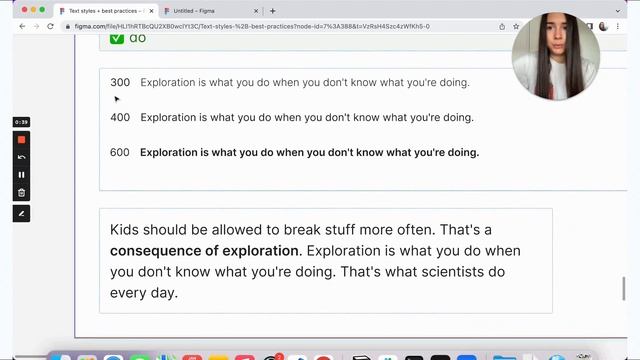Go back to previous browser page
640x360 pixels.
tap(22, 26)
